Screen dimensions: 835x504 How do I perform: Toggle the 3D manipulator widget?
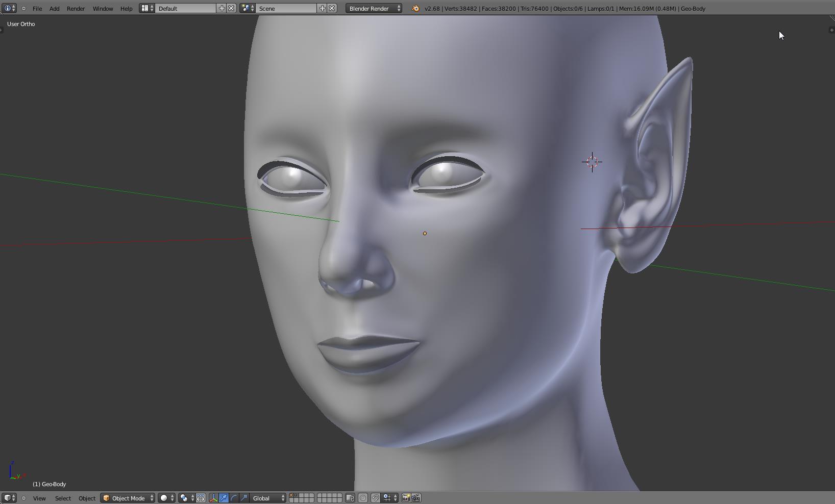click(x=213, y=498)
